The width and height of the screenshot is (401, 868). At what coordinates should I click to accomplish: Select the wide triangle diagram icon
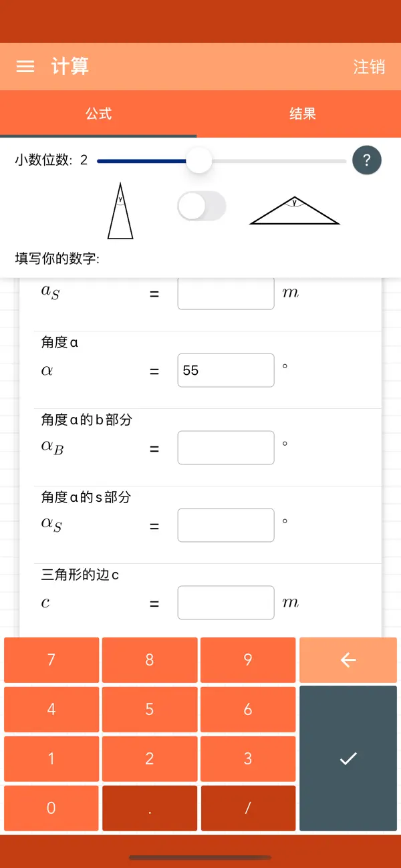pos(294,210)
